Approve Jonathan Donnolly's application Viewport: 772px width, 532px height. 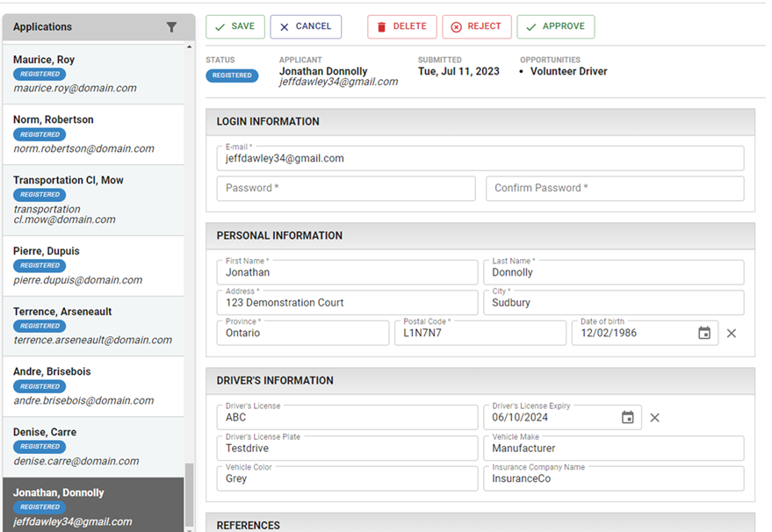coord(556,26)
